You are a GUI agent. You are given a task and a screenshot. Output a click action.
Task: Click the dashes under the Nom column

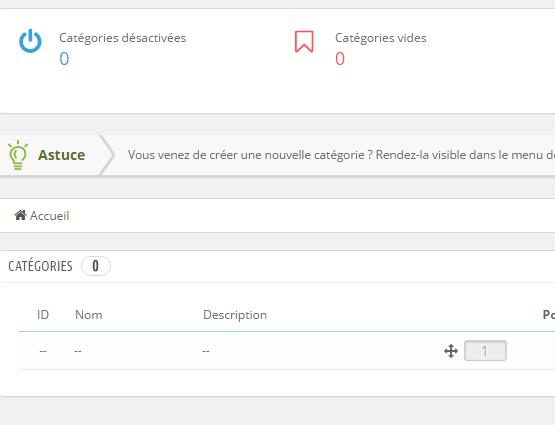point(78,351)
